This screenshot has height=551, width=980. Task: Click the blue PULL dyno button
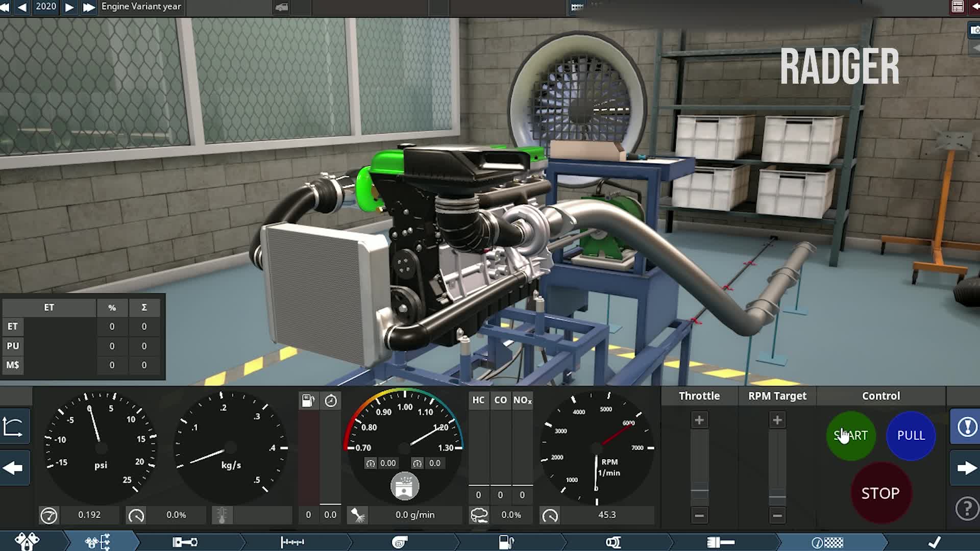(x=911, y=435)
